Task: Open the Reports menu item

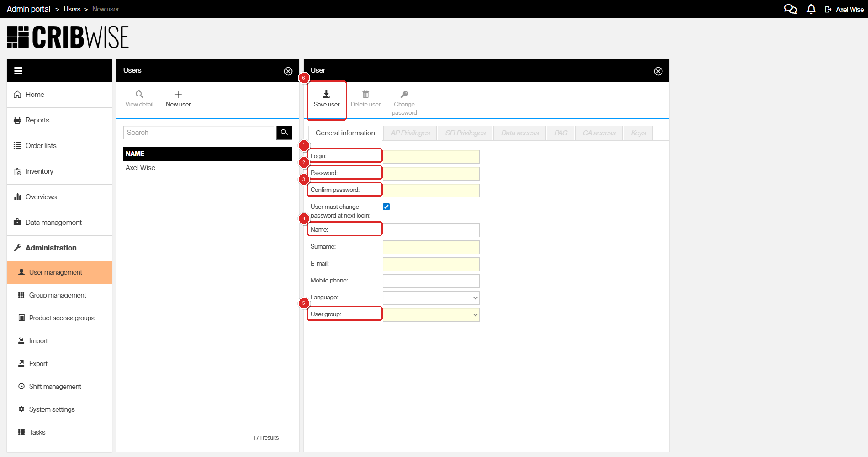Action: pyautogui.click(x=37, y=120)
